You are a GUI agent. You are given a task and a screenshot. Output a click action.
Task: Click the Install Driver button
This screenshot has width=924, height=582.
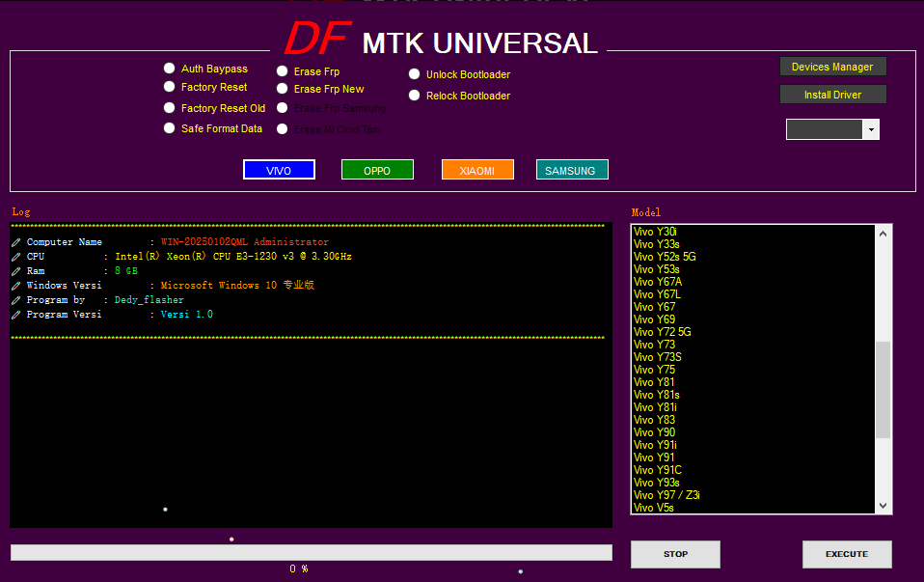tap(832, 95)
